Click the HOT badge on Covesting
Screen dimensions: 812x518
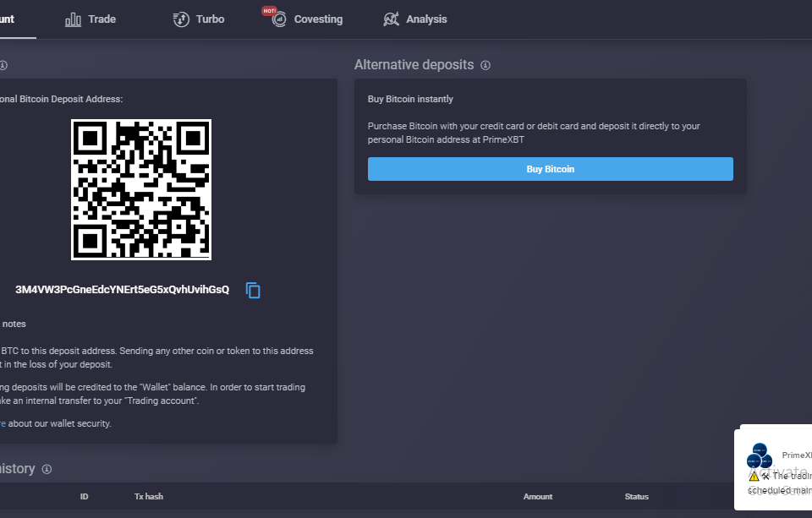[x=269, y=11]
